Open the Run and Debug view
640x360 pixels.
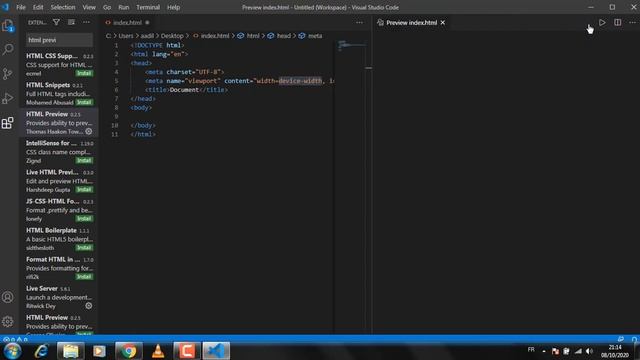pos(8,98)
